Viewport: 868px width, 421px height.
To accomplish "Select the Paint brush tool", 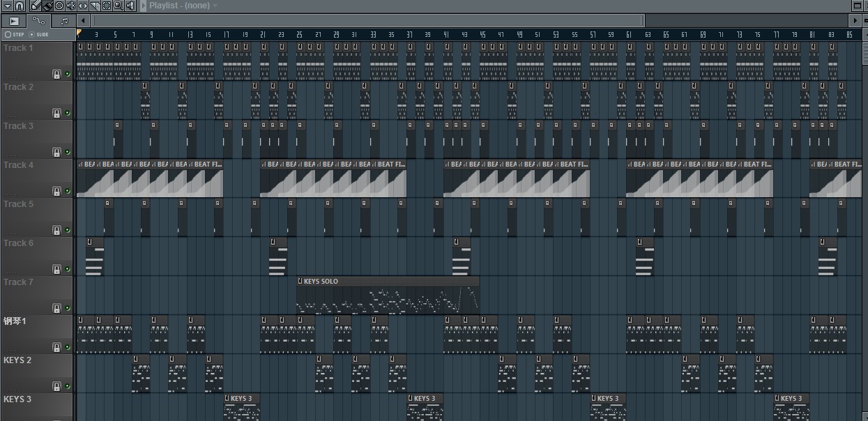I will coord(47,6).
